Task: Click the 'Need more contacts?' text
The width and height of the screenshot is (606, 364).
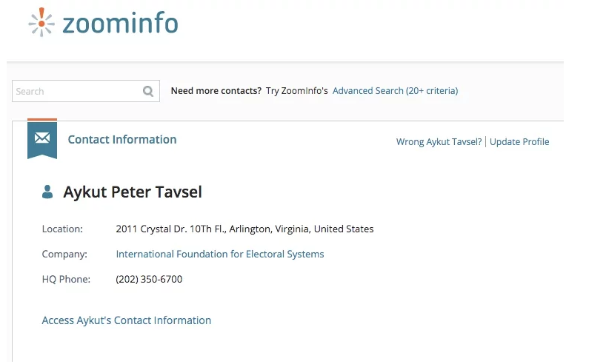Action: pyautogui.click(x=216, y=91)
